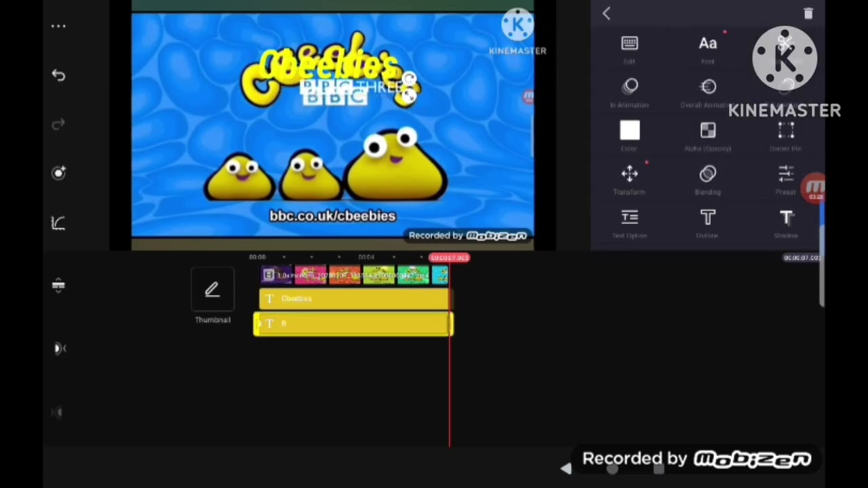The height and width of the screenshot is (488, 868).
Task: Jump to clip start icon in sidebar
Action: click(x=59, y=348)
